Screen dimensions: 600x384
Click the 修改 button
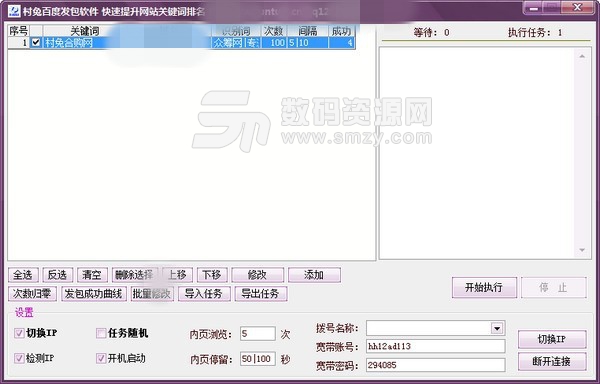tap(258, 275)
